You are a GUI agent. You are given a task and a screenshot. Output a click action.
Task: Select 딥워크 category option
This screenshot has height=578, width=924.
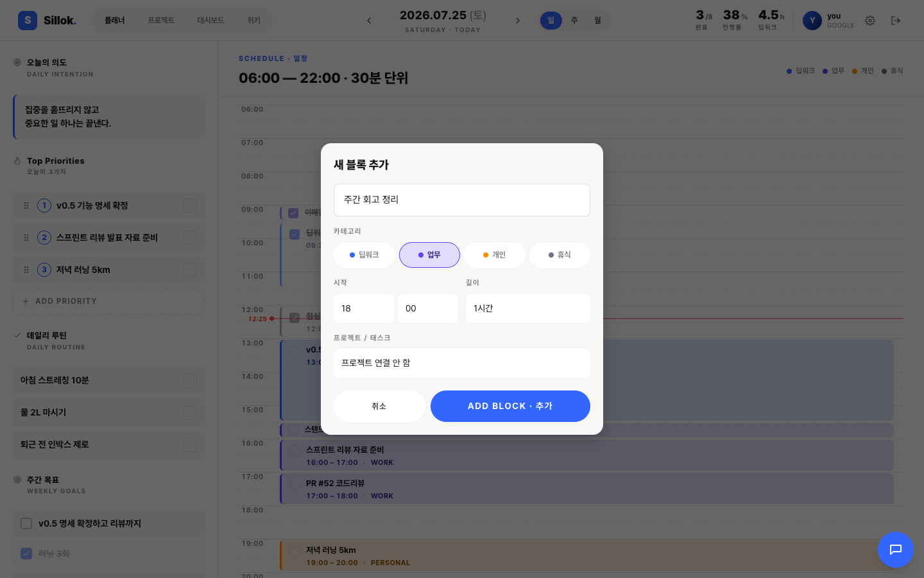click(364, 255)
